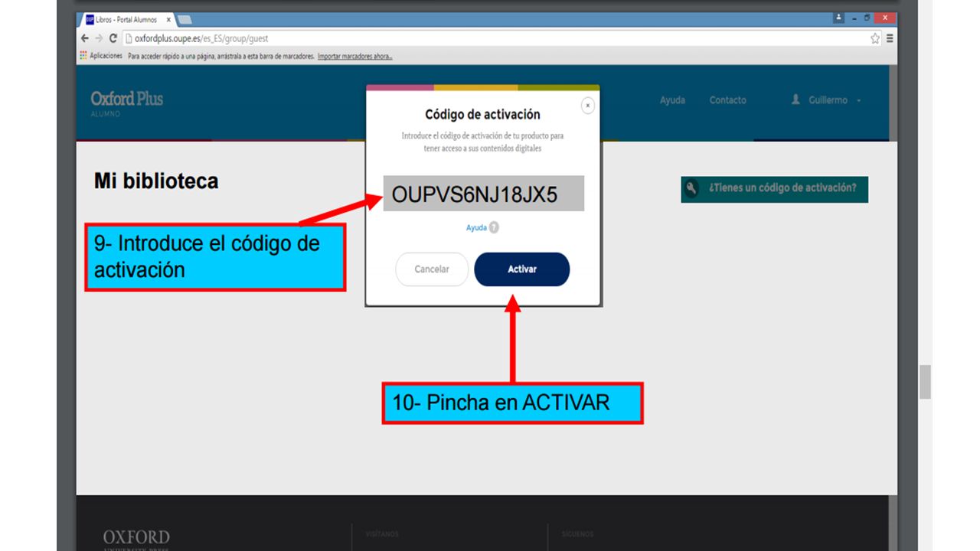Click the key icon on activation banner
The width and height of the screenshot is (980, 551).
pos(692,189)
